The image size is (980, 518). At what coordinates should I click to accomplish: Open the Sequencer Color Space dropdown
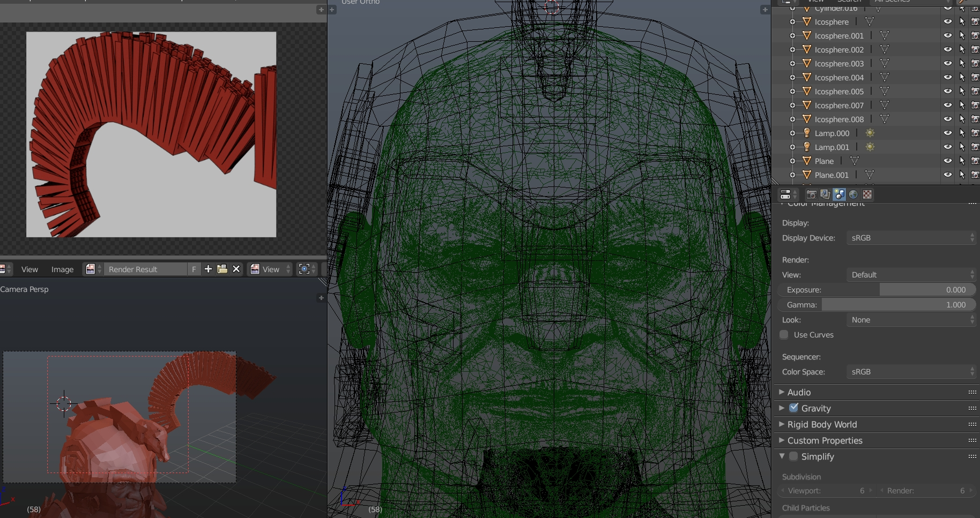coord(911,372)
